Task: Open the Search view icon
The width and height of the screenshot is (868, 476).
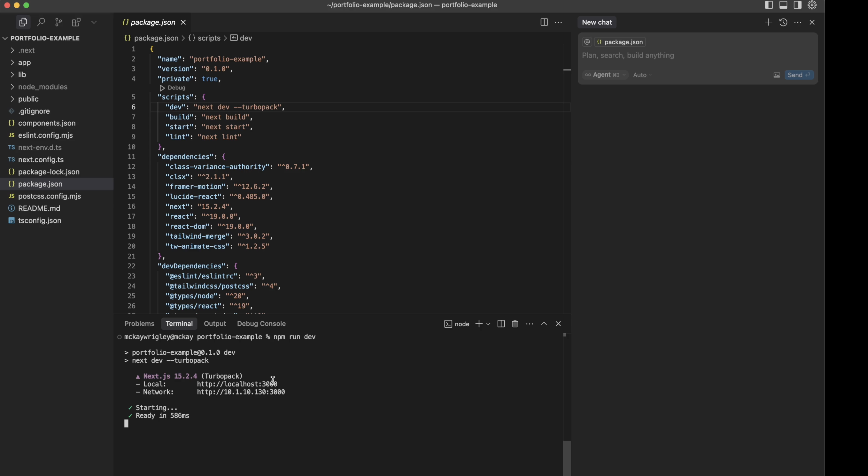Action: pyautogui.click(x=41, y=22)
